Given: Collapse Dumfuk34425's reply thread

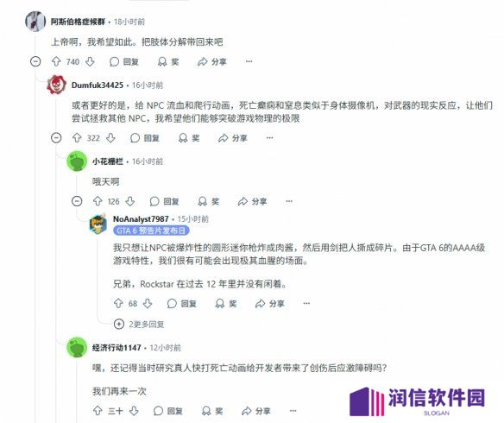Looking at the screenshot, I should pyautogui.click(x=56, y=138).
